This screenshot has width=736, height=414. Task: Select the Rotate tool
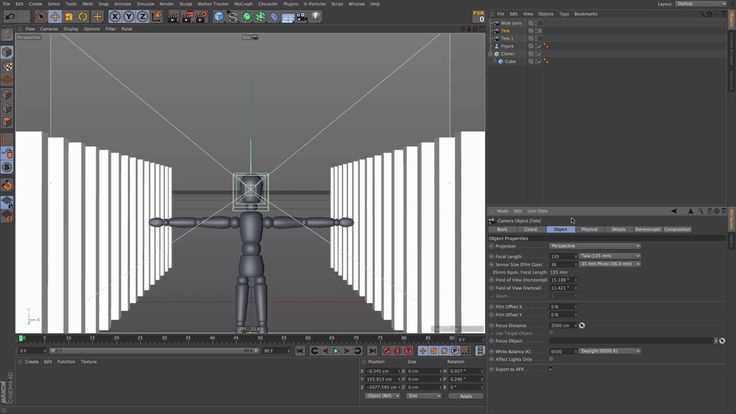[x=83, y=17]
